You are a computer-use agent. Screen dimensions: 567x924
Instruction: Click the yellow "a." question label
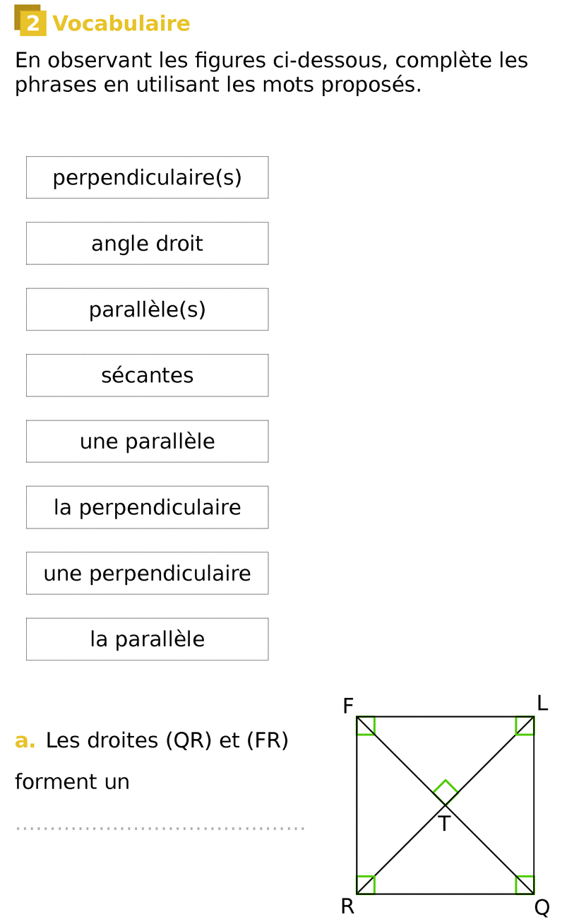[25, 741]
